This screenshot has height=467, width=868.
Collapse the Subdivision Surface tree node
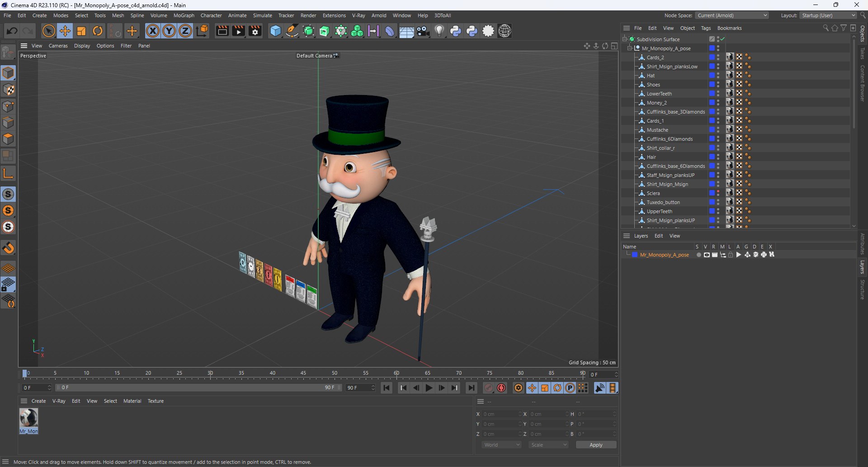[x=625, y=39]
